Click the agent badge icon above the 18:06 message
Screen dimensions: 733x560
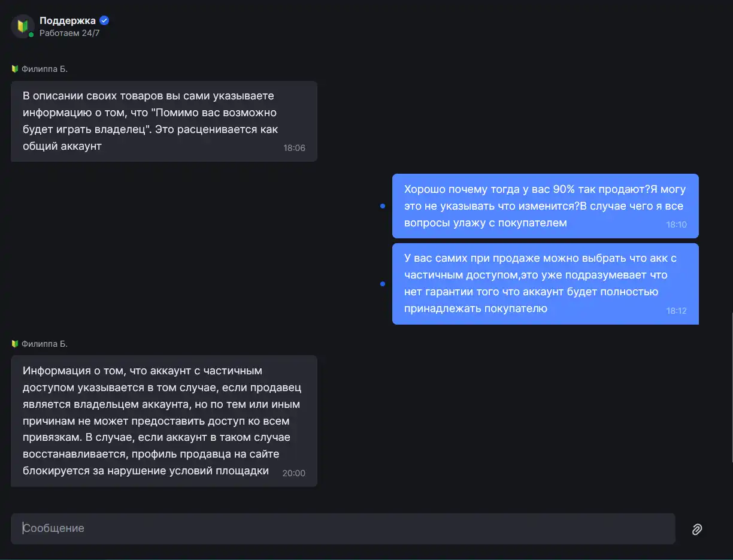15,69
